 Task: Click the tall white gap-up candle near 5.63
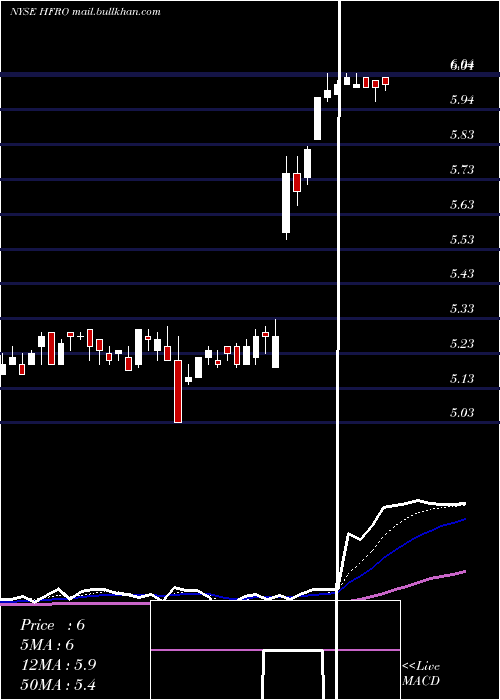(286, 203)
